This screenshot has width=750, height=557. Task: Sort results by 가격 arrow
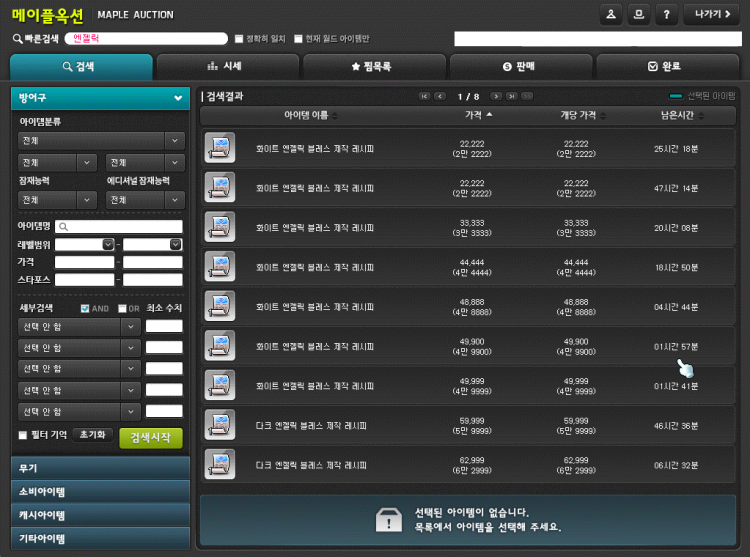(x=489, y=115)
